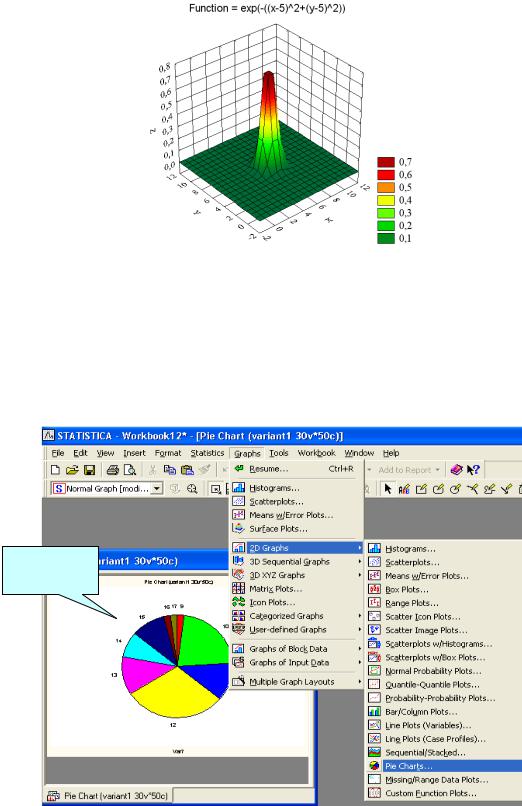Click the yellow 0,4 legend swatch
The width and height of the screenshot is (522, 806).
(x=386, y=200)
